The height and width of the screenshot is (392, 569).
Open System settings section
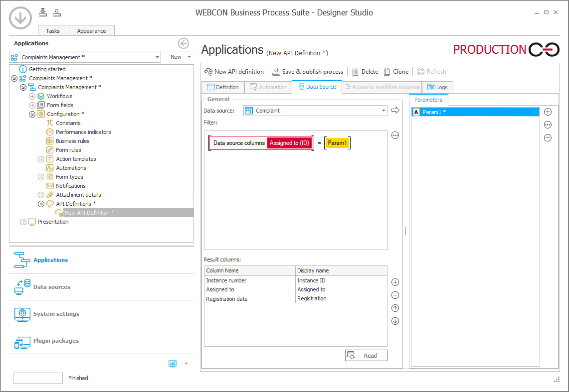coord(101,314)
